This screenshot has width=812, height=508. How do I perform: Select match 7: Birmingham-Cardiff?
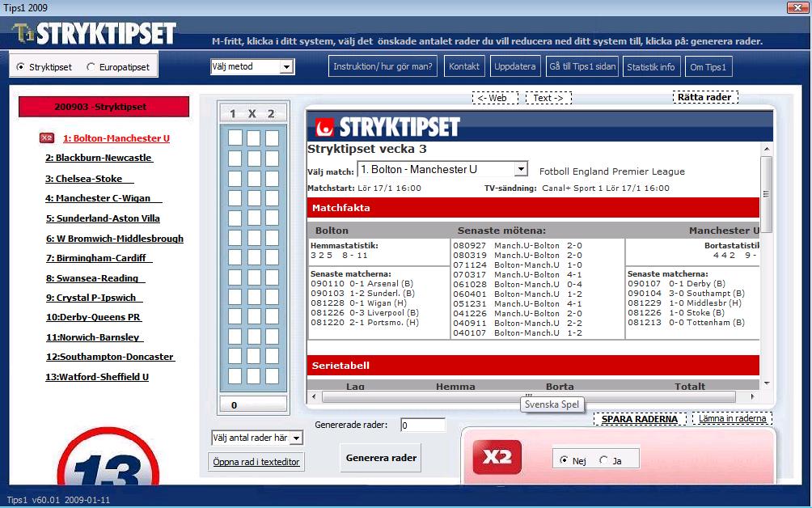99,258
